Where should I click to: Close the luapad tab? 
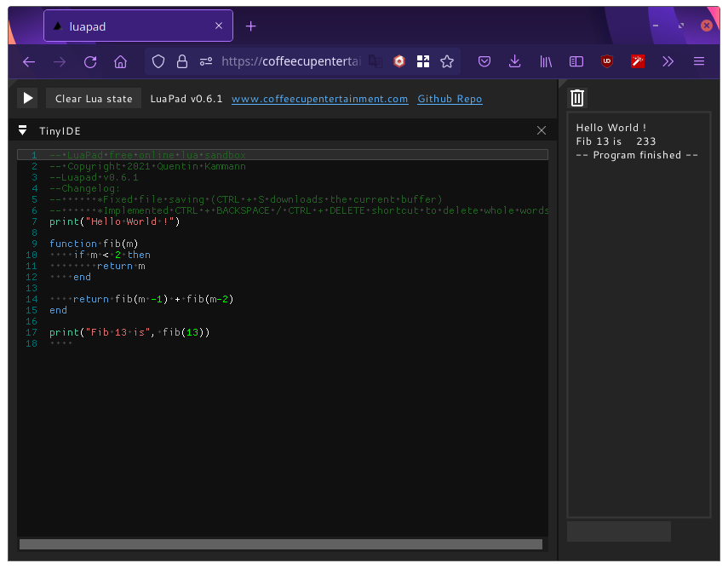tap(219, 26)
